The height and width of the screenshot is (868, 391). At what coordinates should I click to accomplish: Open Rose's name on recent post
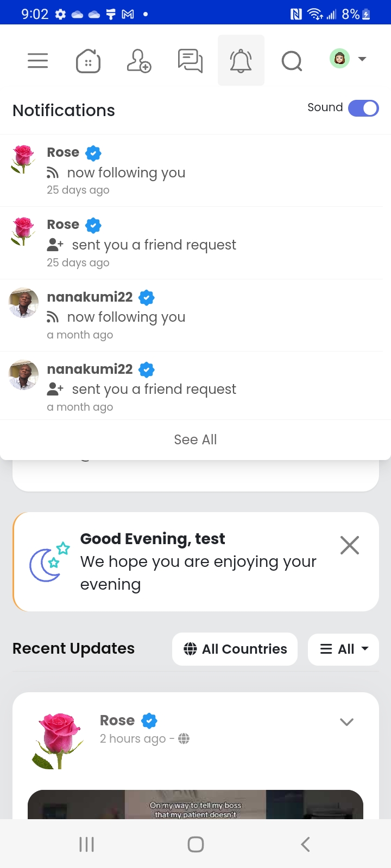click(117, 720)
